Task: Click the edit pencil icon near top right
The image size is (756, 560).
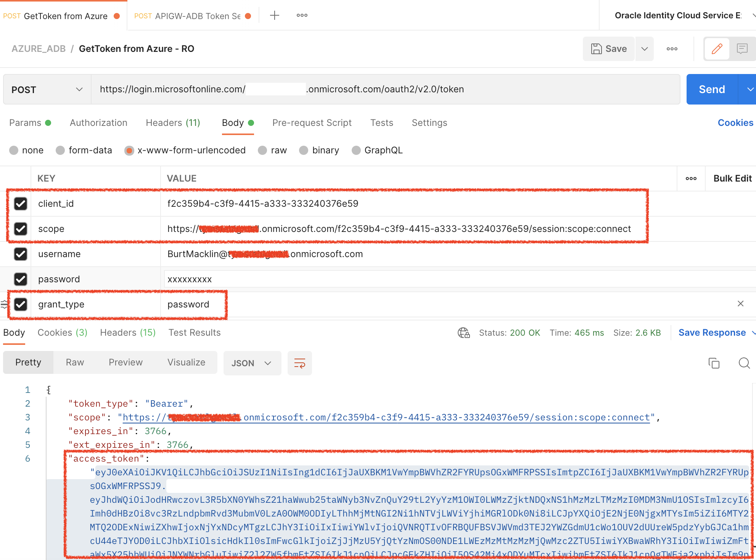Action: coord(717,49)
